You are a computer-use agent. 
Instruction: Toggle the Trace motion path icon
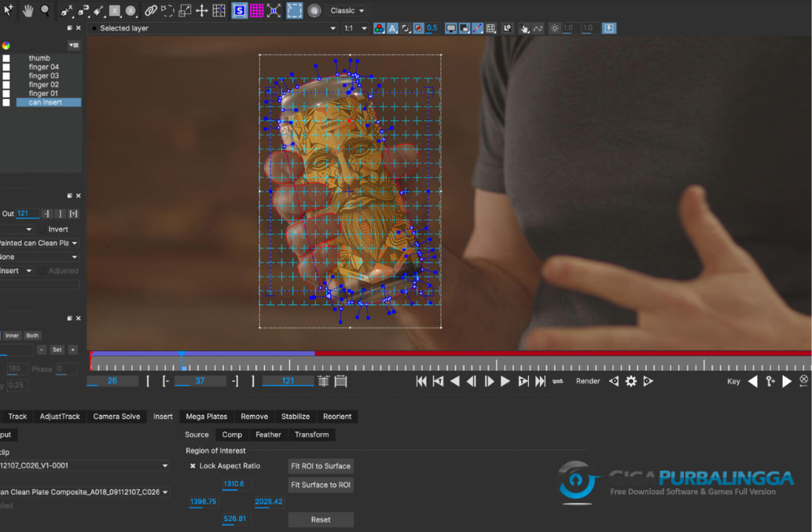click(538, 28)
